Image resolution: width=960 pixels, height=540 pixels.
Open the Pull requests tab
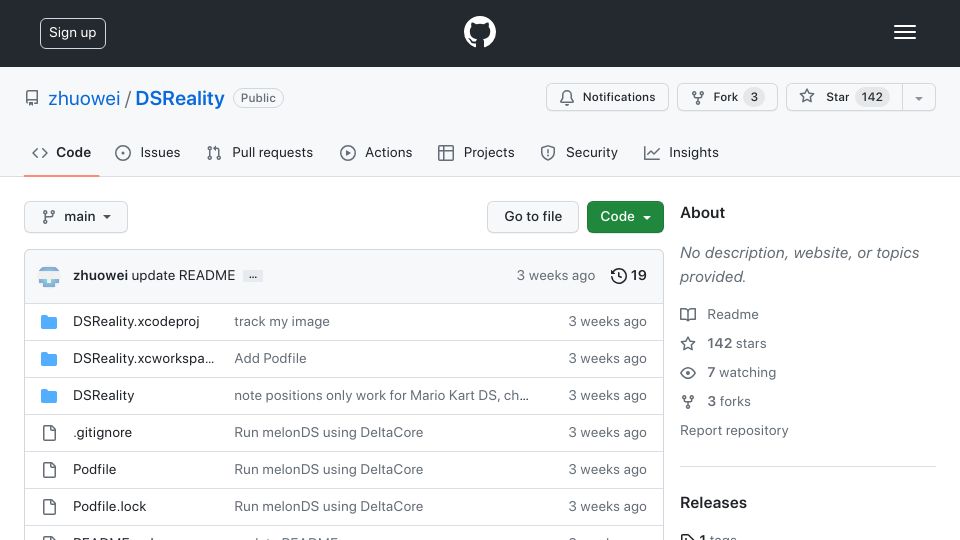click(x=260, y=152)
